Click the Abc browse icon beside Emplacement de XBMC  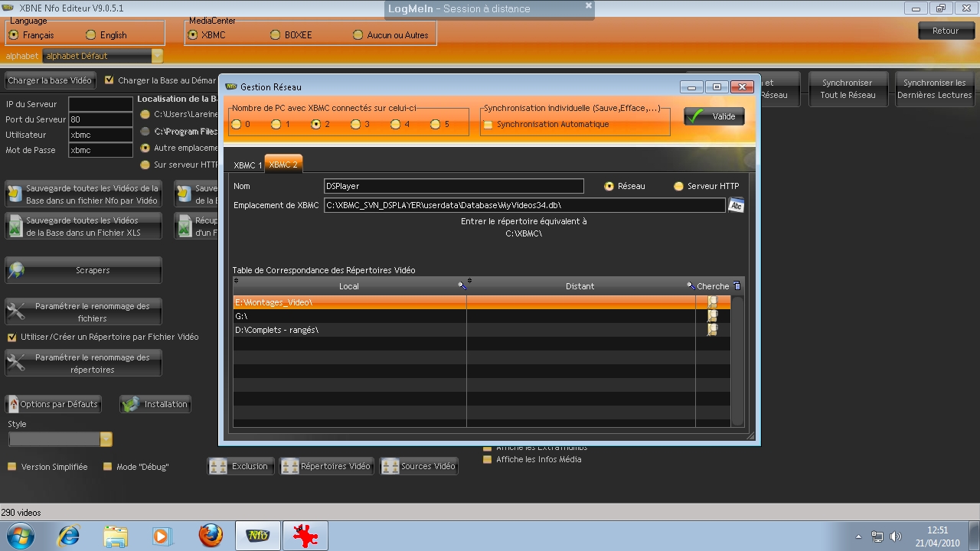pos(736,205)
